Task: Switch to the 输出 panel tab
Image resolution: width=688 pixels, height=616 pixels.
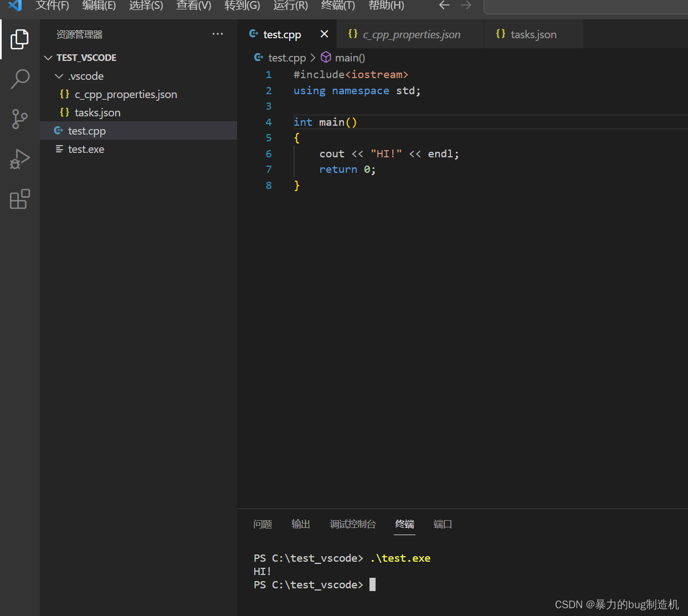Action: click(301, 524)
